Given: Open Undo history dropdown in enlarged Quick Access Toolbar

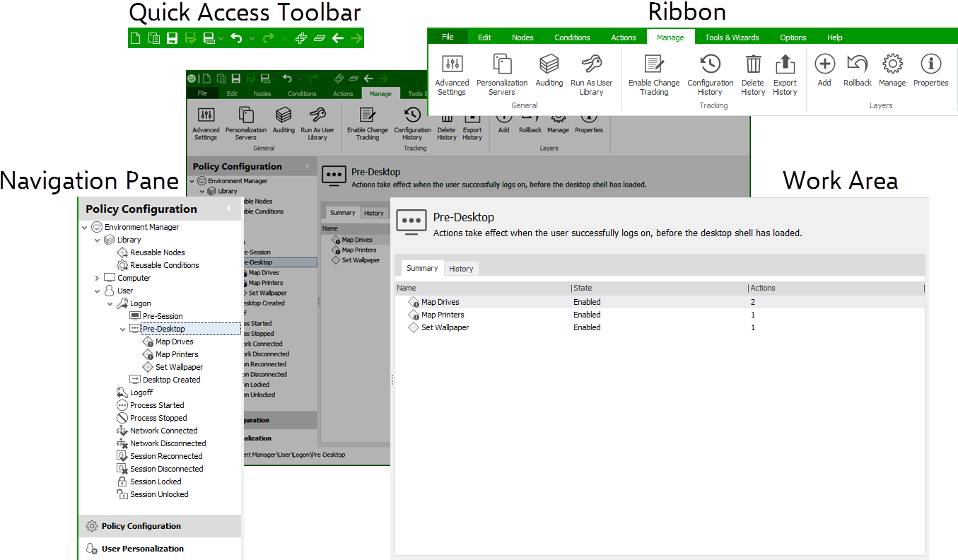Looking at the screenshot, I should [252, 39].
